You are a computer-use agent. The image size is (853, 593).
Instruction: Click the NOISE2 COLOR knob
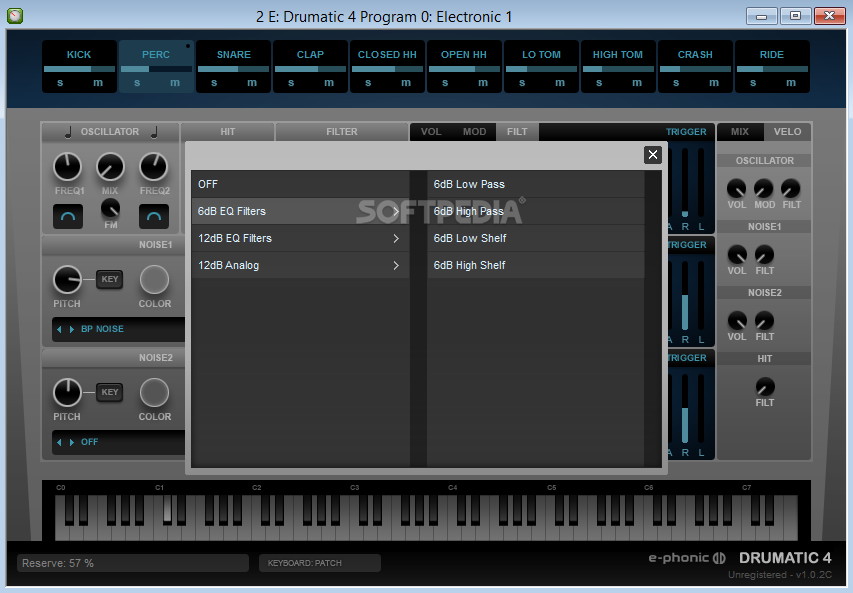154,393
